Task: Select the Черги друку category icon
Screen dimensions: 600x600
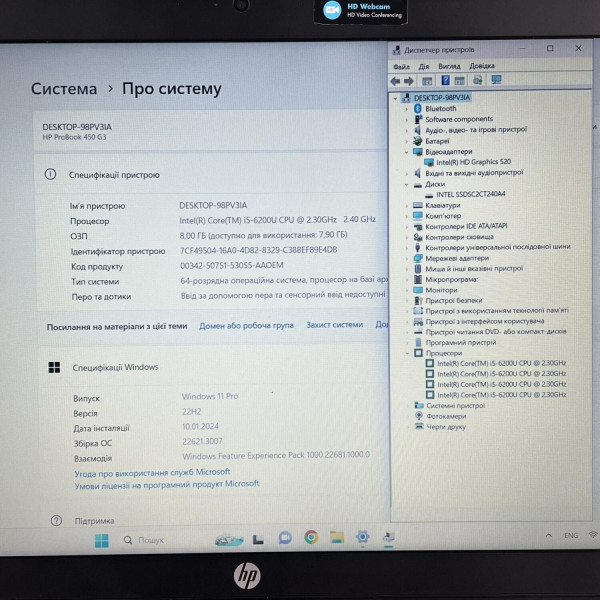Action: (x=419, y=426)
